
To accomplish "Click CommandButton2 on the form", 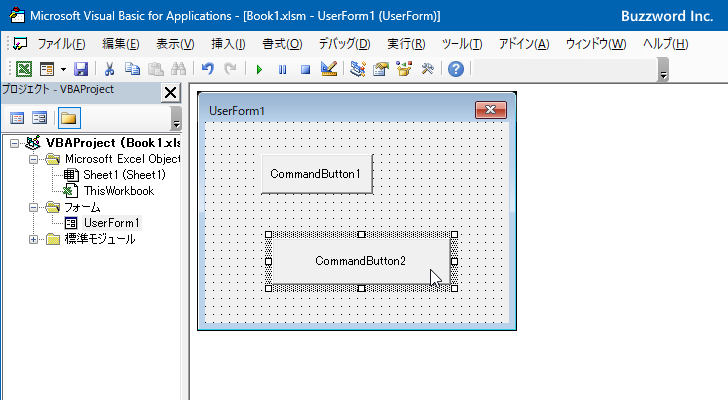I will coord(361,261).
